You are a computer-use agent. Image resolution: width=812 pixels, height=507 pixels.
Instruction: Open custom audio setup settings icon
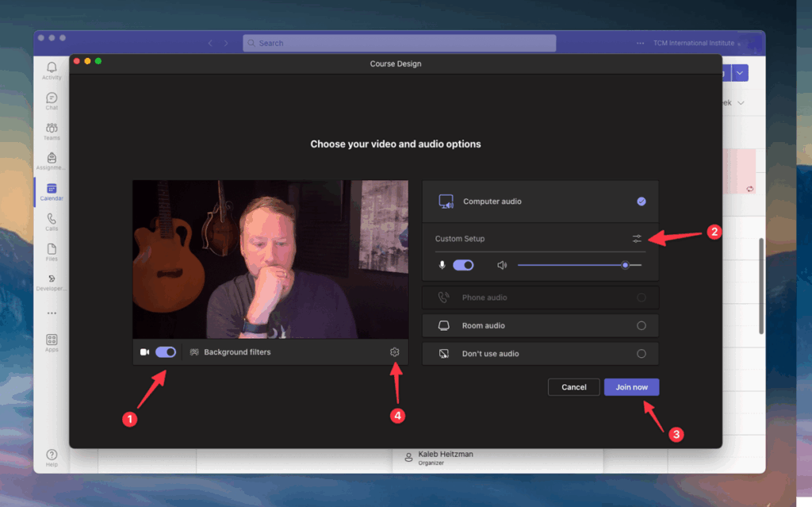click(x=638, y=239)
